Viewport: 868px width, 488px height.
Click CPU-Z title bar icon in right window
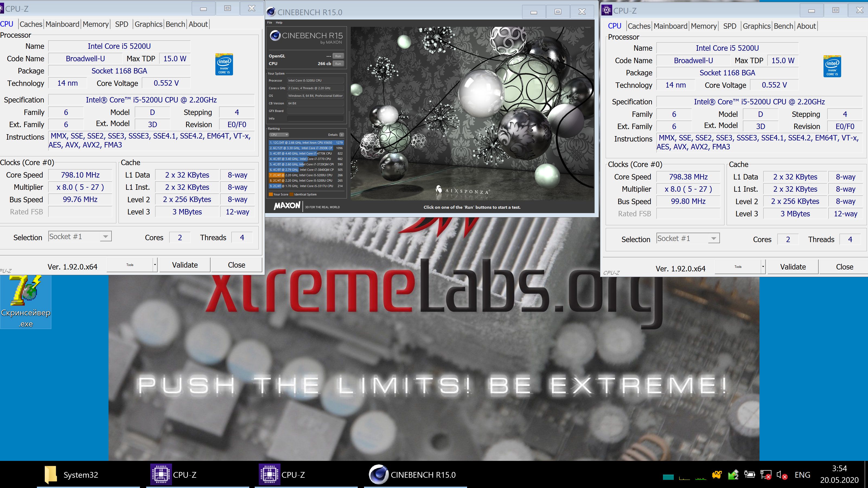pos(607,11)
